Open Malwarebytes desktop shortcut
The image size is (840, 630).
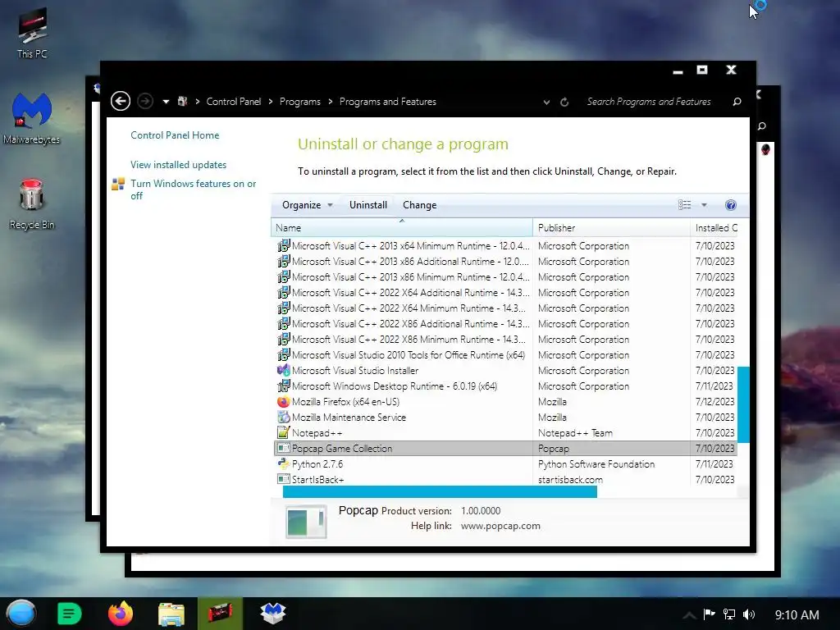click(x=32, y=118)
